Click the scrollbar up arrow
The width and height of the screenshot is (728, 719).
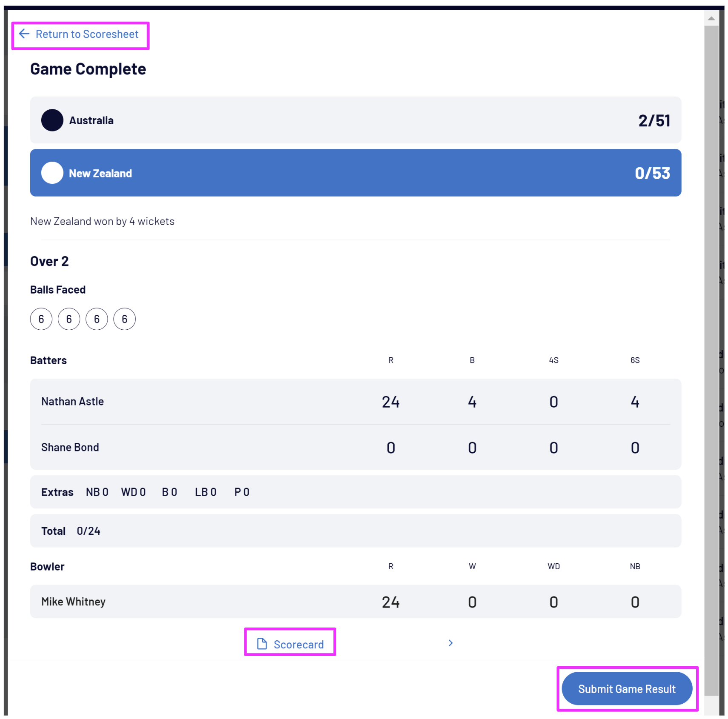pos(711,19)
